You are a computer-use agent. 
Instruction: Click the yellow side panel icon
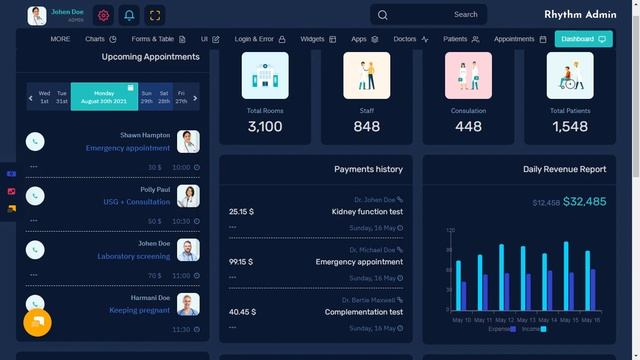pyautogui.click(x=11, y=209)
